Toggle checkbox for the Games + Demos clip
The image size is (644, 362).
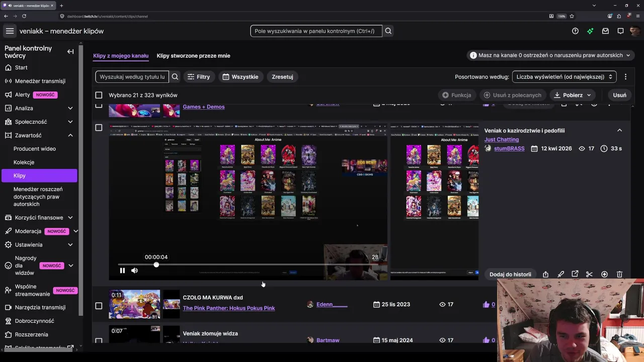point(99,106)
